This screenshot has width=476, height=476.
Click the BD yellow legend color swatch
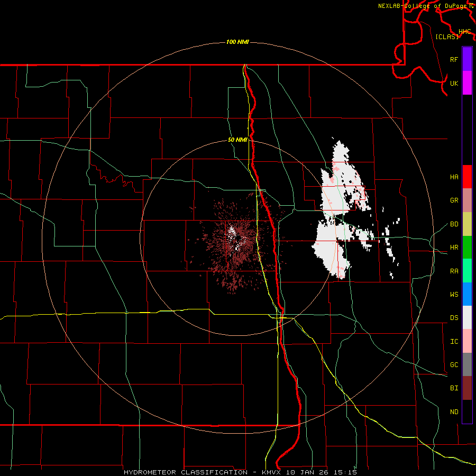click(x=467, y=224)
